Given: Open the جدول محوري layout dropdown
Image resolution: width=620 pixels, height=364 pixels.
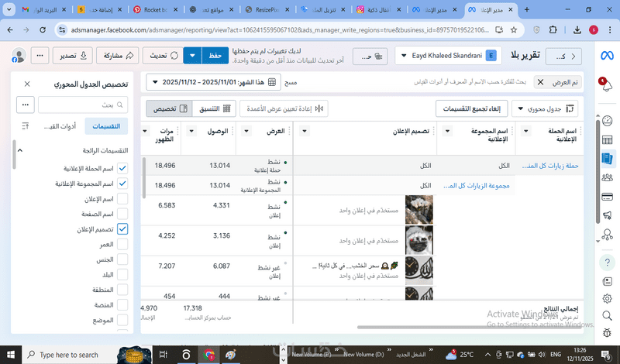Looking at the screenshot, I should click(545, 108).
